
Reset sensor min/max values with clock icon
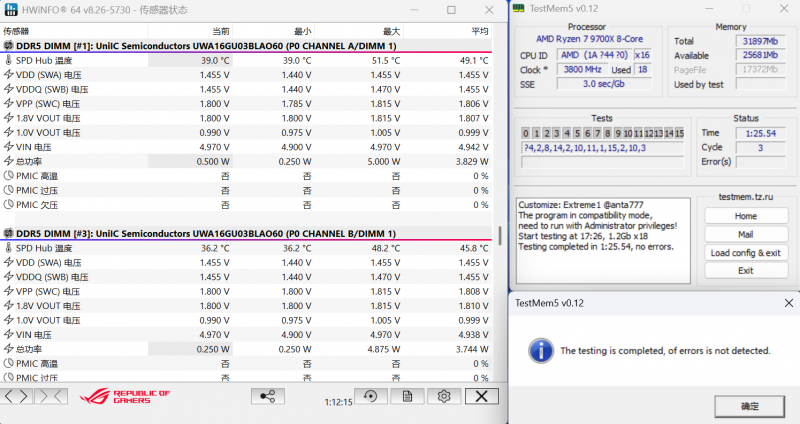point(372,396)
